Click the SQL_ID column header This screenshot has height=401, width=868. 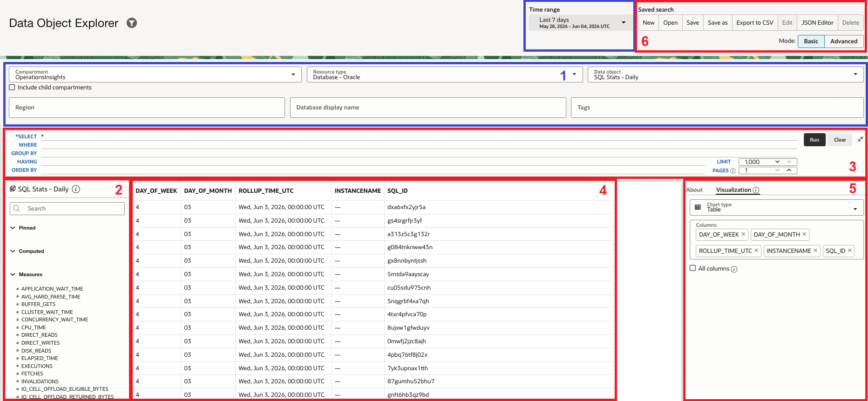pyautogui.click(x=397, y=190)
